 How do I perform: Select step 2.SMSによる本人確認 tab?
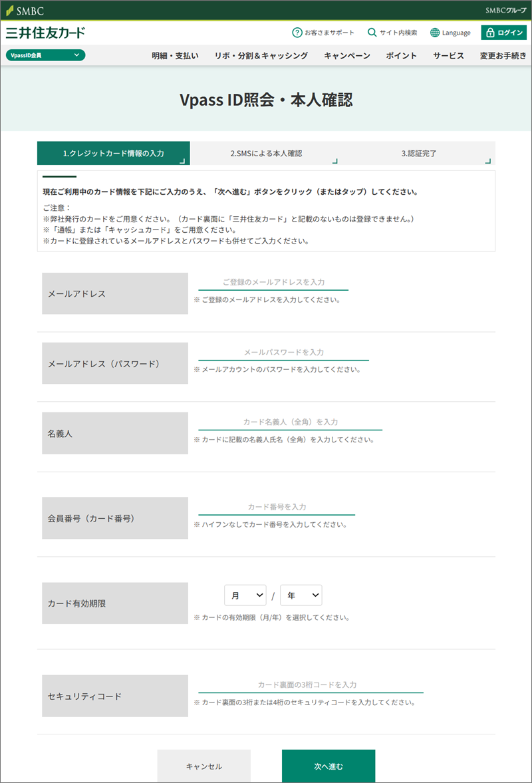pos(266,153)
